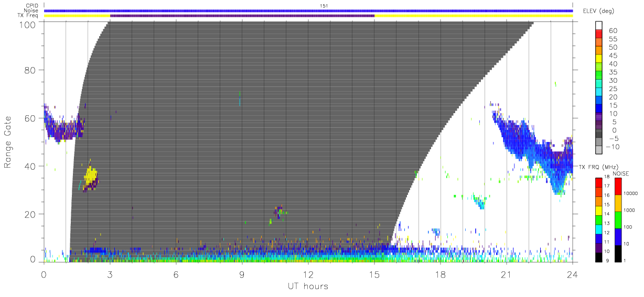Click the red top segment of NOISE colorbar

click(x=618, y=185)
